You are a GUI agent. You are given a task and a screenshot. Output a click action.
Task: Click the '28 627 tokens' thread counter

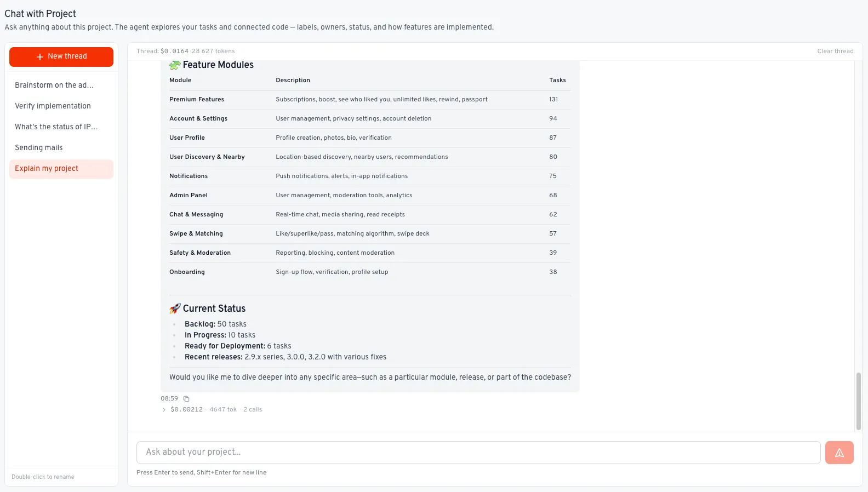click(213, 52)
